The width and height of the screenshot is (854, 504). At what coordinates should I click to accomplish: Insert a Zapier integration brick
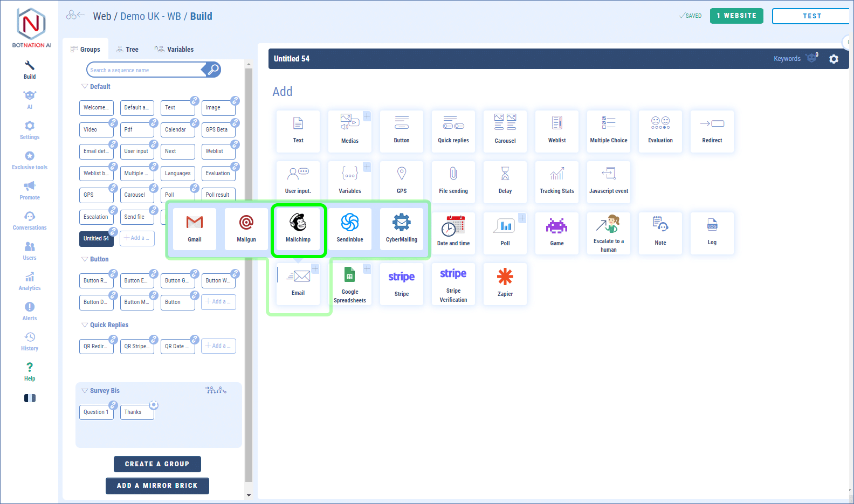pos(505,284)
